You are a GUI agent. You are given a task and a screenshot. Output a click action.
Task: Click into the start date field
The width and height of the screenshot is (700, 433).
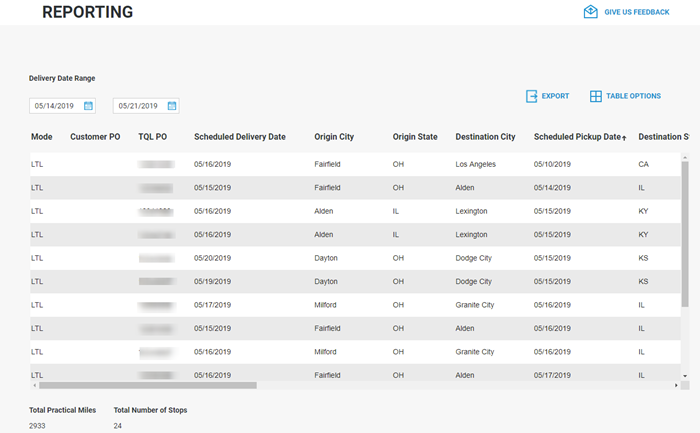[55, 106]
